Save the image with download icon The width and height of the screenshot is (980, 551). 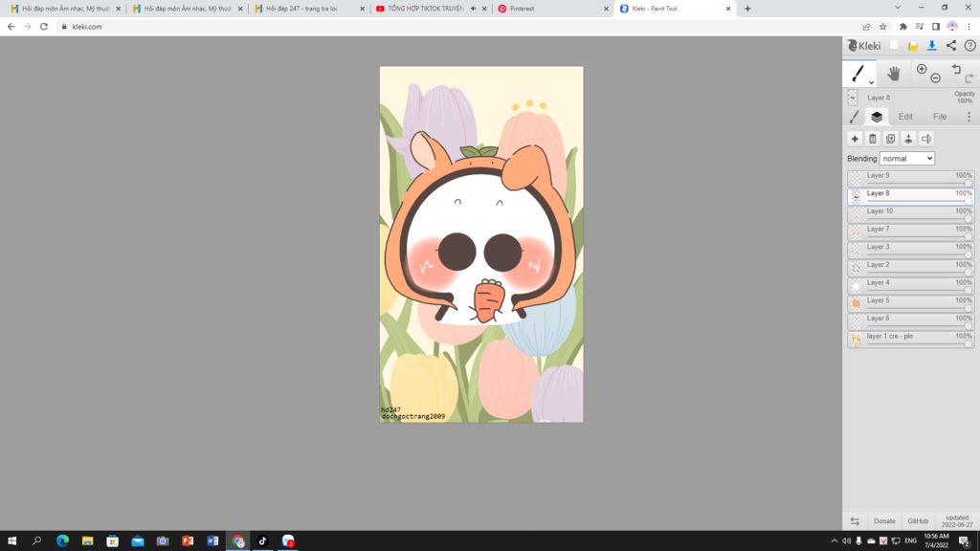click(x=931, y=46)
